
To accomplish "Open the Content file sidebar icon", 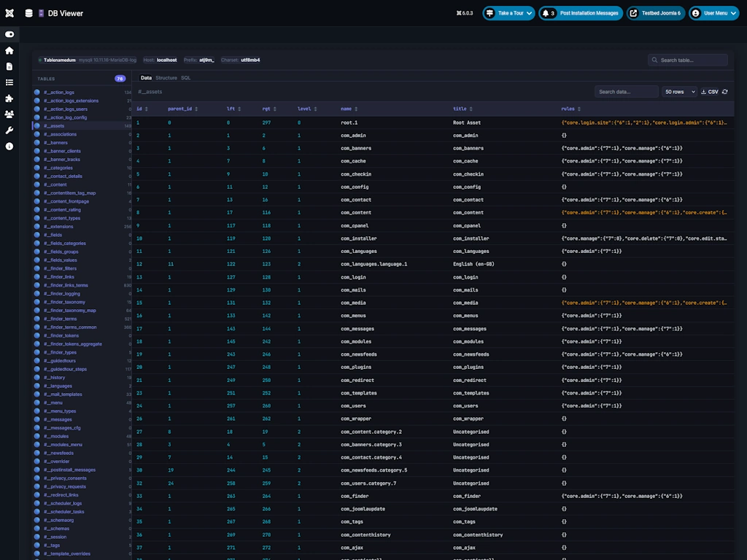I will click(x=9, y=66).
